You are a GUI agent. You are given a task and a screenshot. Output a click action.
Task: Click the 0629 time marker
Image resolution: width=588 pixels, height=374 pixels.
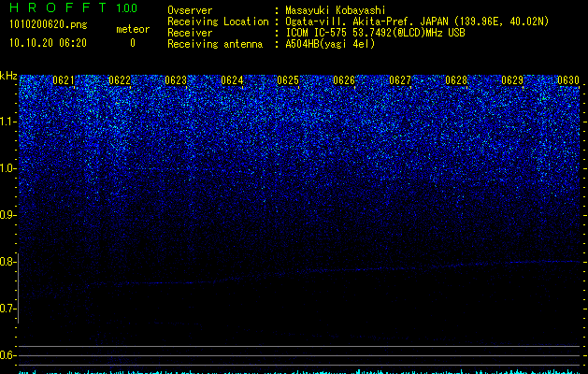tap(512, 80)
